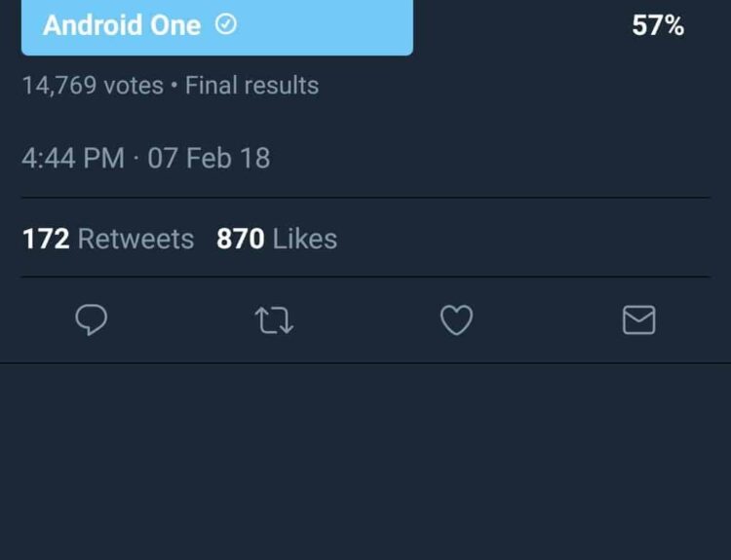Click the word votes under the poll
731x560 pixels.
click(134, 86)
